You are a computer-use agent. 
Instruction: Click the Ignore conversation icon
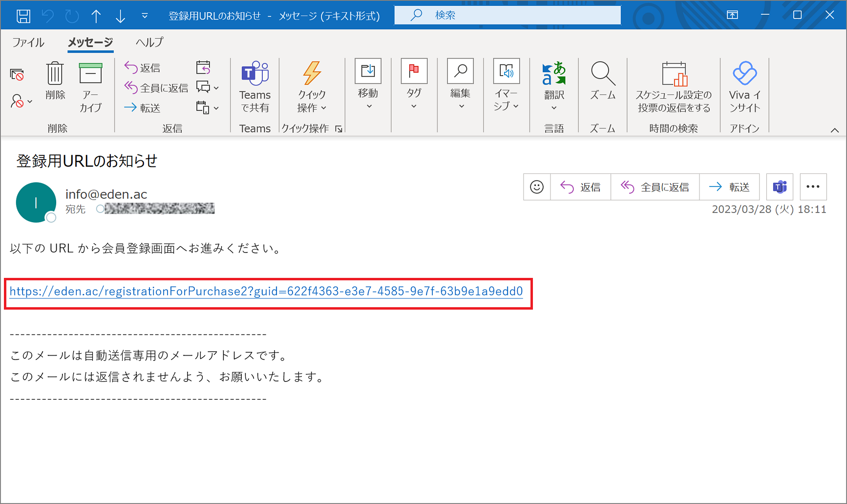(x=17, y=75)
